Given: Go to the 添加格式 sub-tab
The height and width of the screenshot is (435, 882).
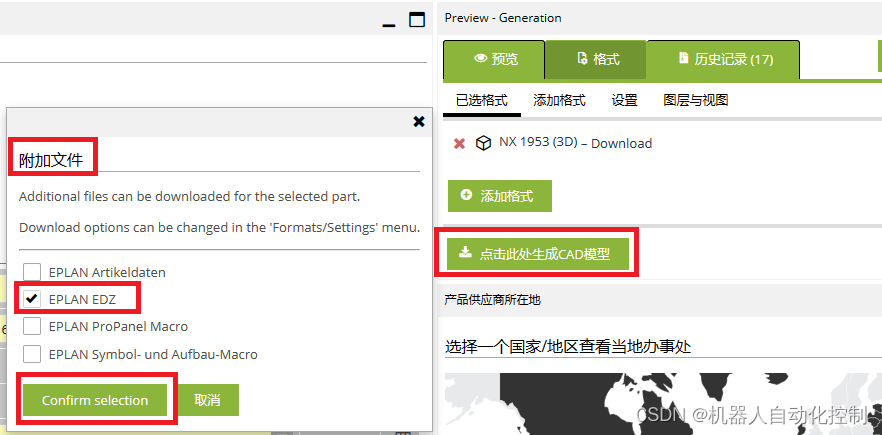Looking at the screenshot, I should pyautogui.click(x=559, y=101).
